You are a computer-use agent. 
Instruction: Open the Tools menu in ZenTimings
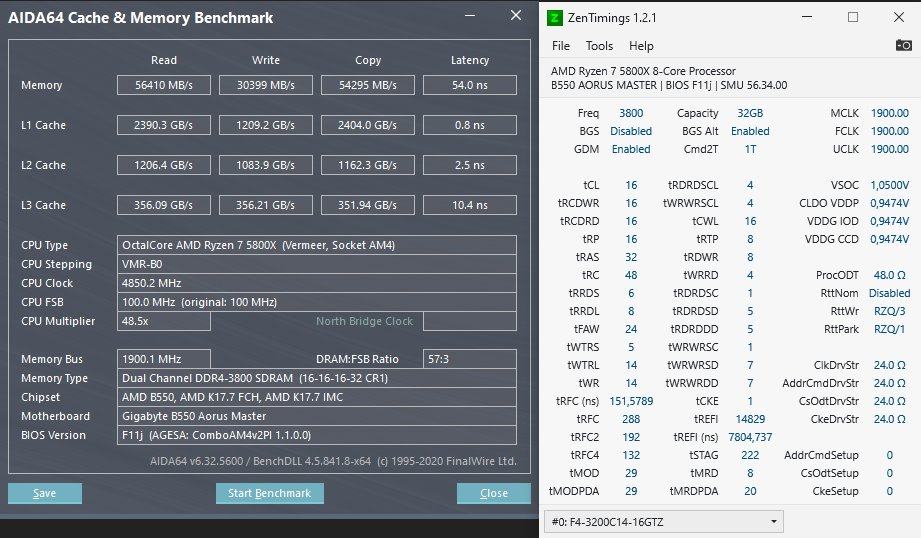click(x=599, y=46)
